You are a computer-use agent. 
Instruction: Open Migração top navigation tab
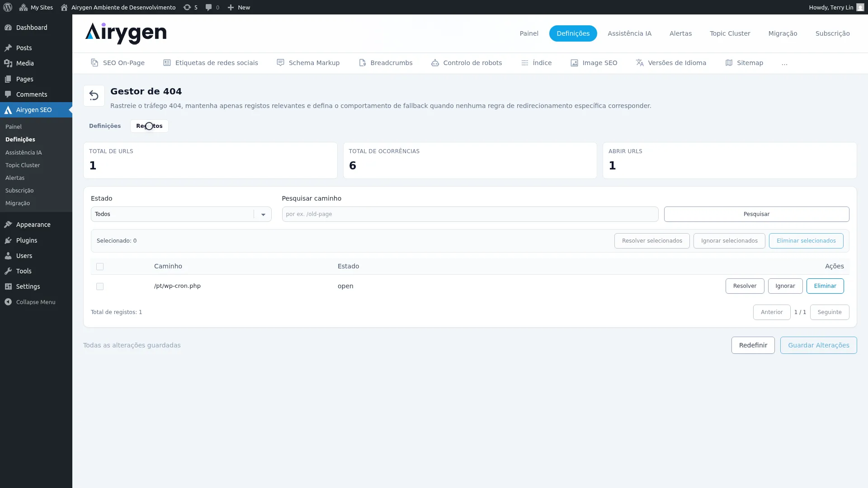coord(783,33)
